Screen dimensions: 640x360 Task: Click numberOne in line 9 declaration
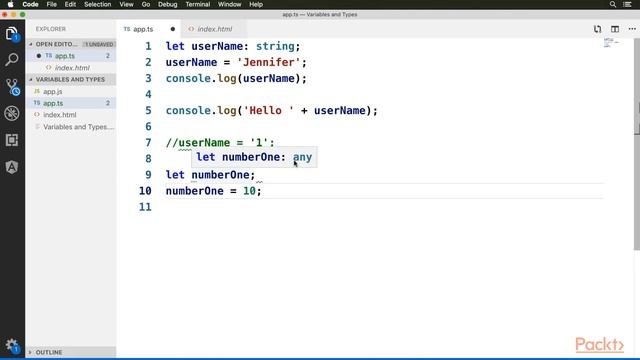[220, 175]
